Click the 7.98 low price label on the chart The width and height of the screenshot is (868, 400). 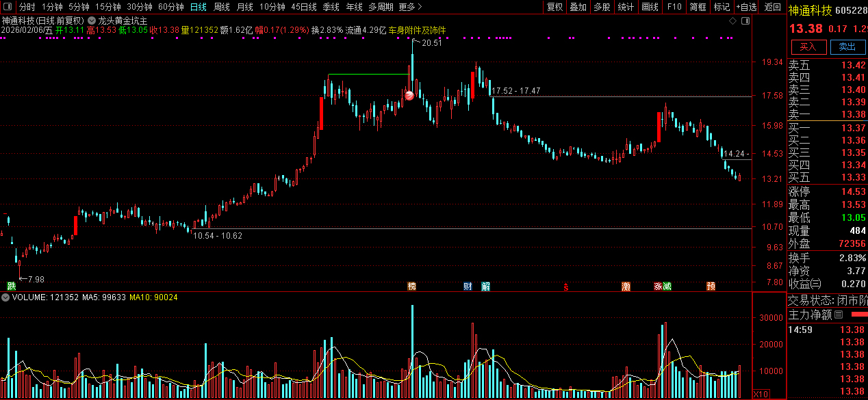pyautogui.click(x=36, y=279)
